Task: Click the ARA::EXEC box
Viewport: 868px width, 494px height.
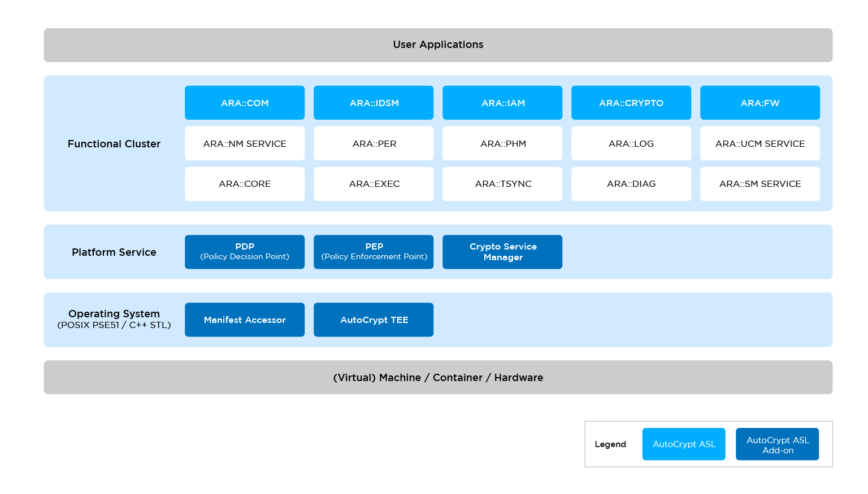Action: (x=374, y=184)
